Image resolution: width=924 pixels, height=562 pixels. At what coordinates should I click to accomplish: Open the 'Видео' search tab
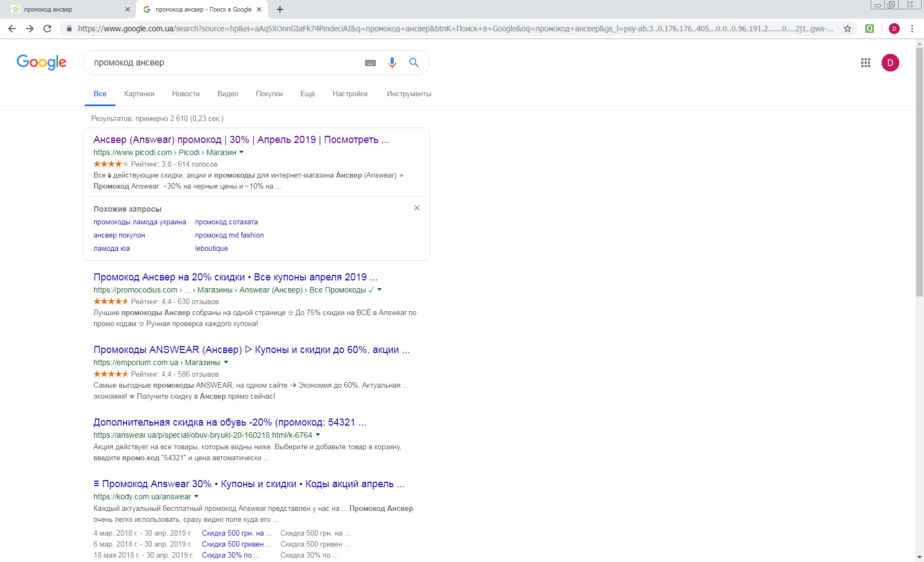[x=228, y=94]
